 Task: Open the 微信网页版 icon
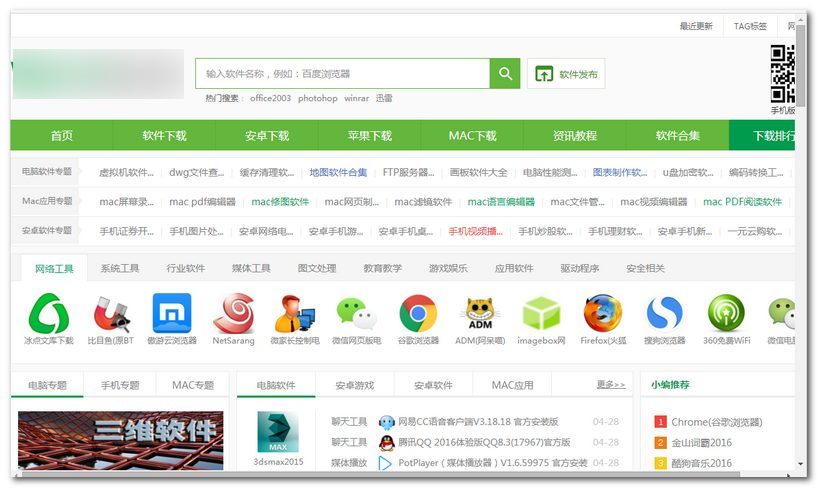(357, 314)
